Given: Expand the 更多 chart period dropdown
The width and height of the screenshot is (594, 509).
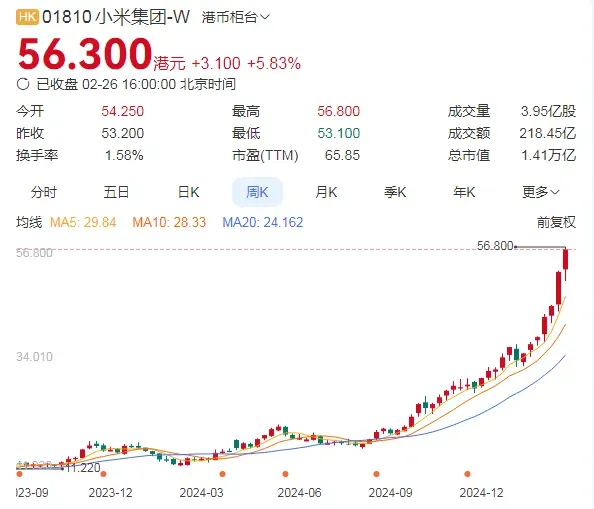Looking at the screenshot, I should tap(541, 192).
